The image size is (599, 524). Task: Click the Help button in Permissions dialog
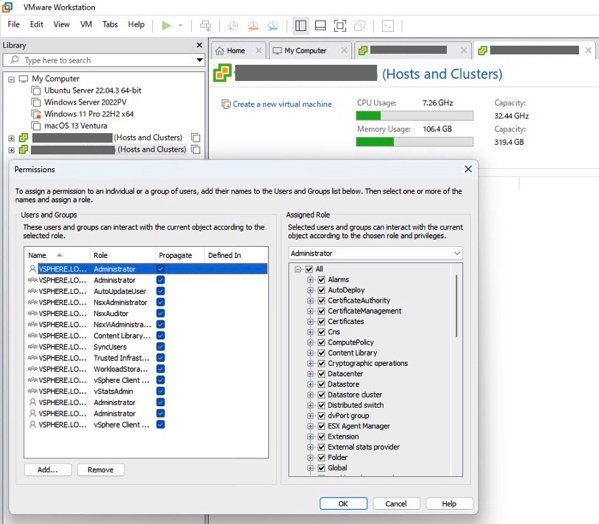click(449, 503)
